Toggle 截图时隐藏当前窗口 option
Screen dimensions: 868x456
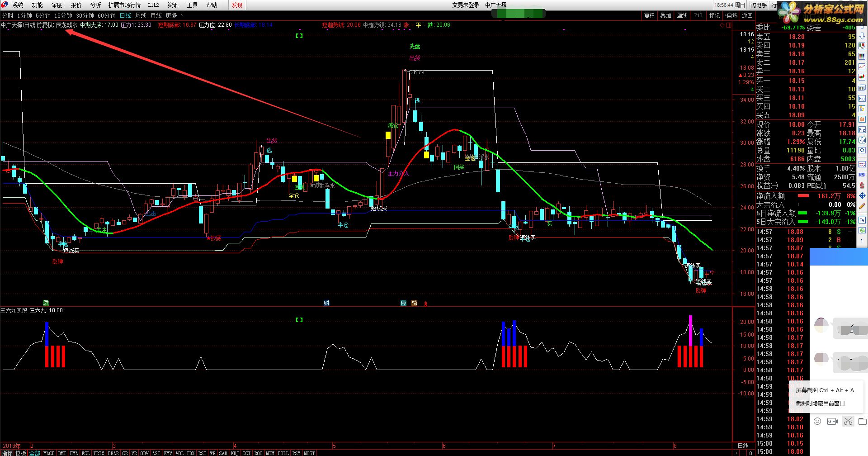coord(821,403)
